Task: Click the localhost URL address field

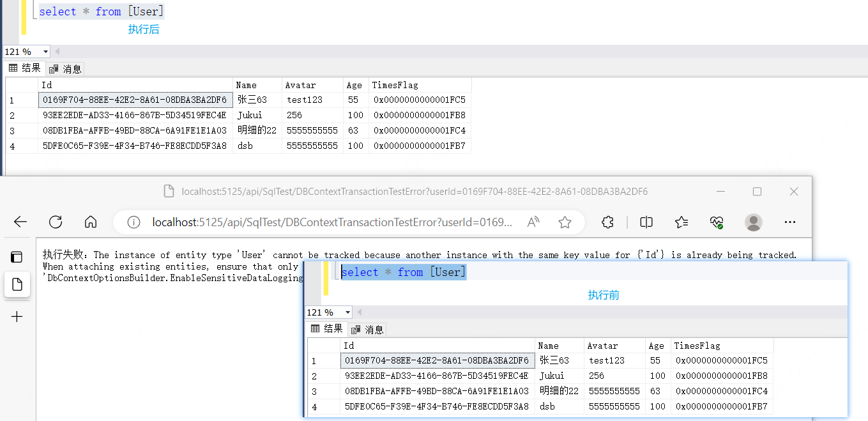Action: [332, 222]
